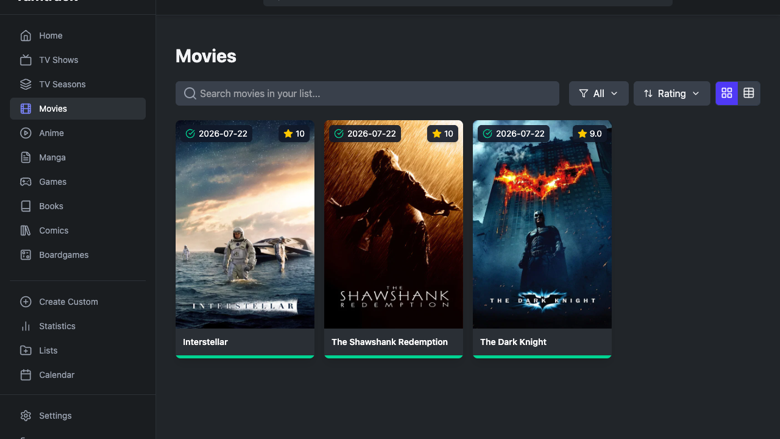
Task: Click completed check icon on Shawshank card
Action: 339,134
